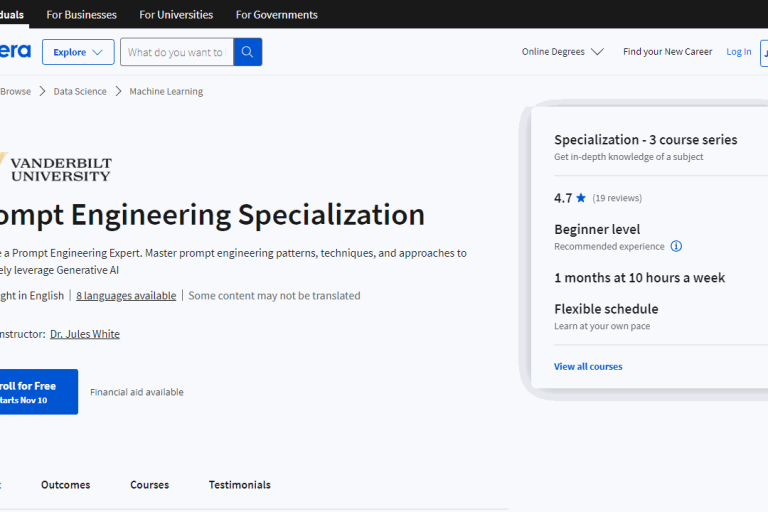Go to Machine Learning breadcrumb
Screen dimensions: 768x512
pos(166,91)
